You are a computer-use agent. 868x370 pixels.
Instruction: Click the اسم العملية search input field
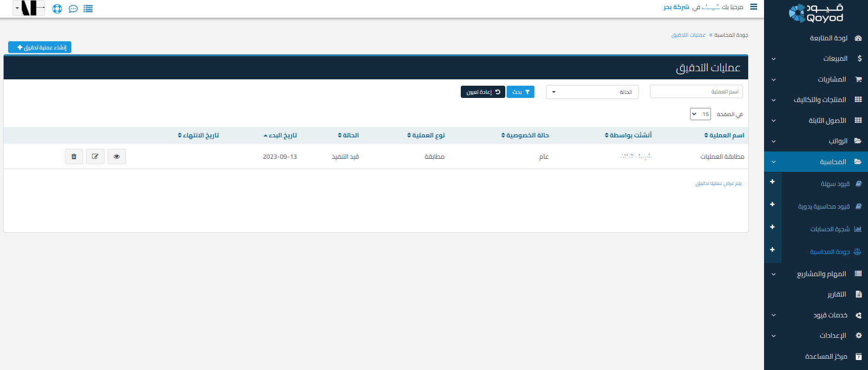(x=696, y=92)
